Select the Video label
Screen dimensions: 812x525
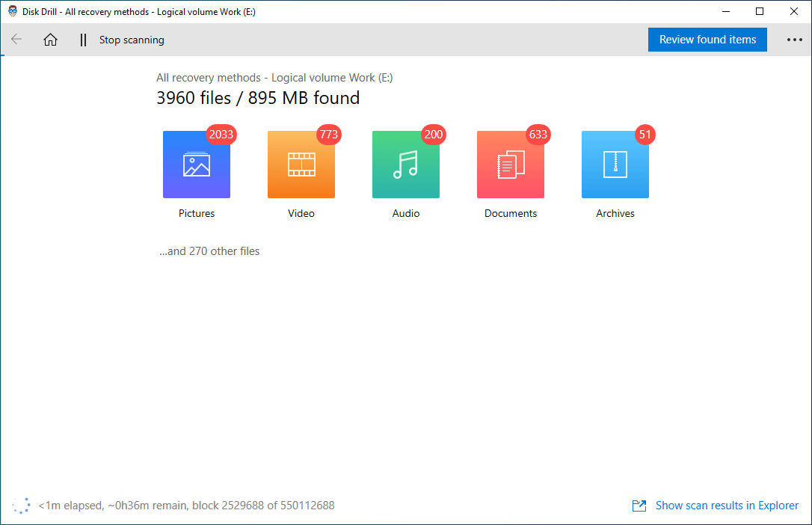coord(301,213)
